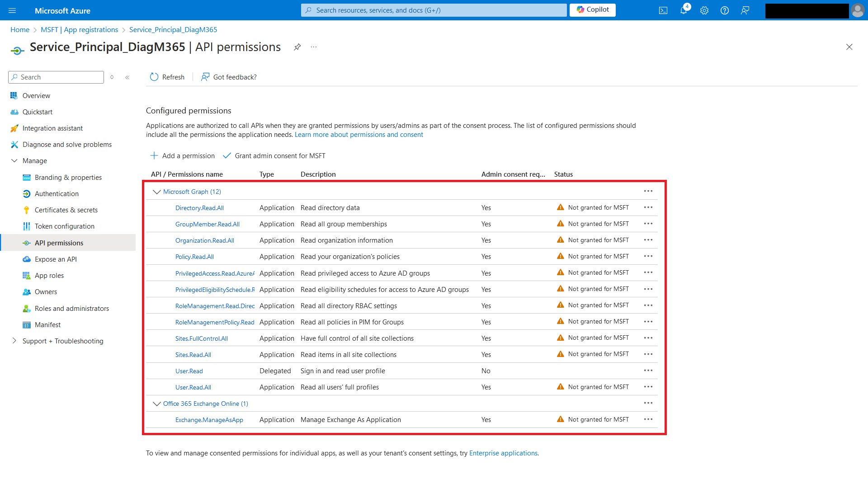This screenshot has width=868, height=488.
Task: Pin the API permissions page
Action: (297, 47)
